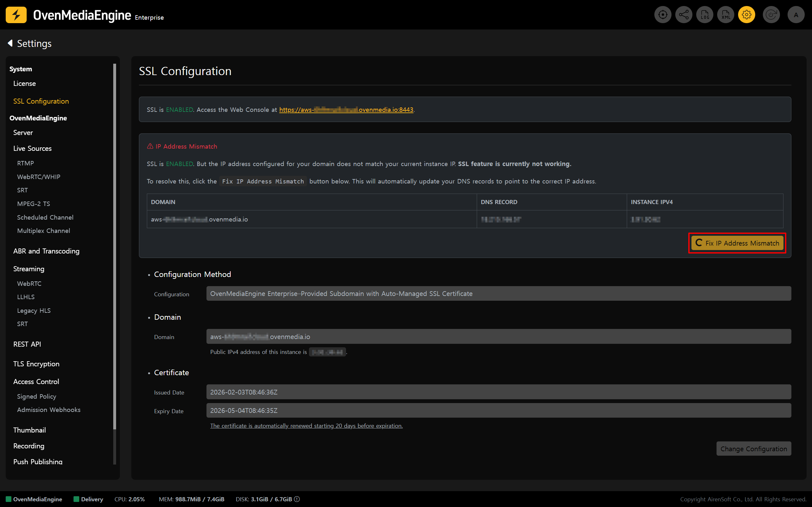The width and height of the screenshot is (812, 507).
Task: Click the lightning bolt OvenMediaEngine logo
Action: pos(16,15)
